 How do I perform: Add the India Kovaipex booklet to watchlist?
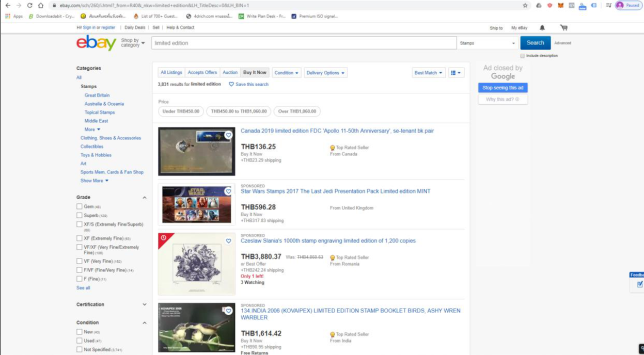pos(228,311)
